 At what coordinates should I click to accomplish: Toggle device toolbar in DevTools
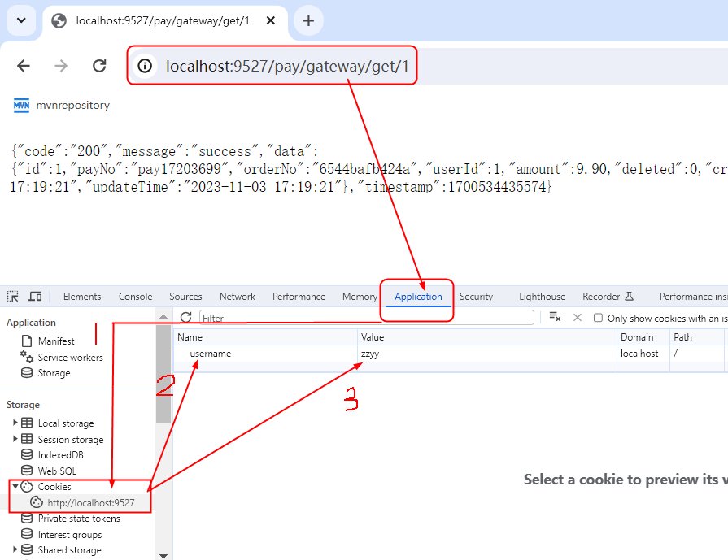pyautogui.click(x=35, y=297)
